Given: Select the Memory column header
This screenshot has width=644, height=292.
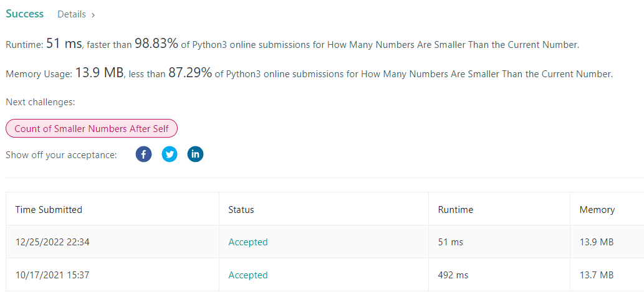Looking at the screenshot, I should coord(597,210).
